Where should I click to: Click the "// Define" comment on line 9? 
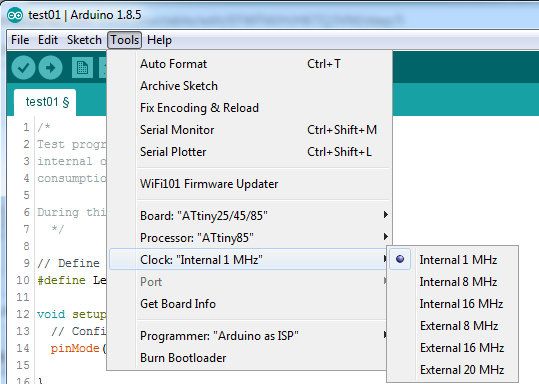[68, 263]
